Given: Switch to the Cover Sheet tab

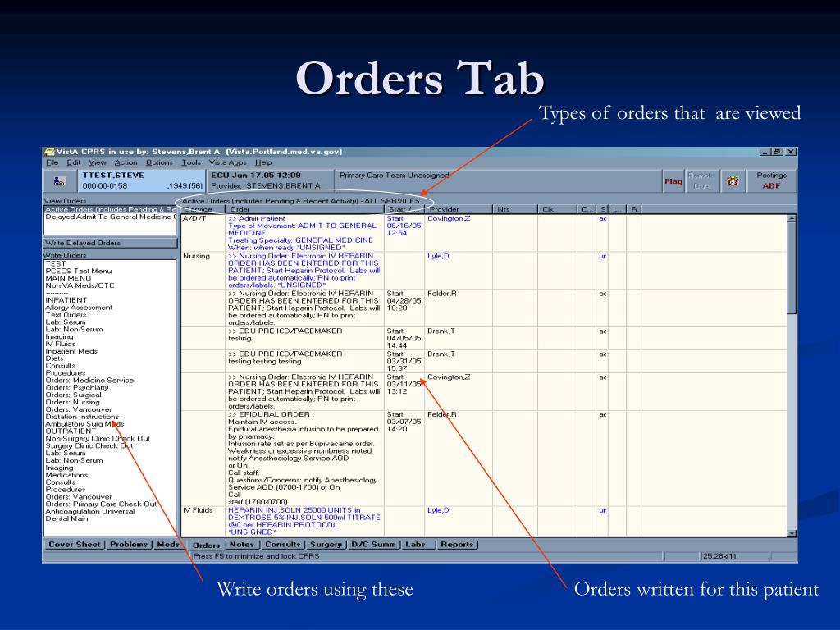Looking at the screenshot, I should coord(74,545).
